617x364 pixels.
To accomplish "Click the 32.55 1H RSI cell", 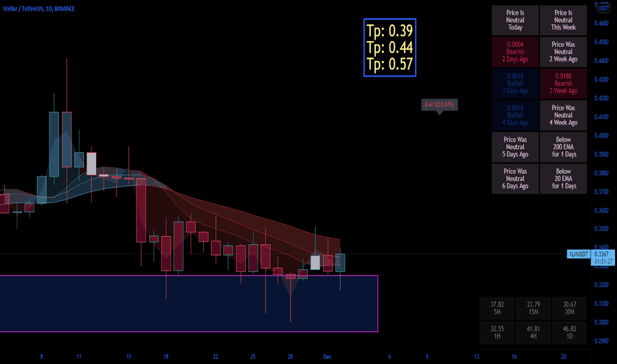I will [497, 332].
